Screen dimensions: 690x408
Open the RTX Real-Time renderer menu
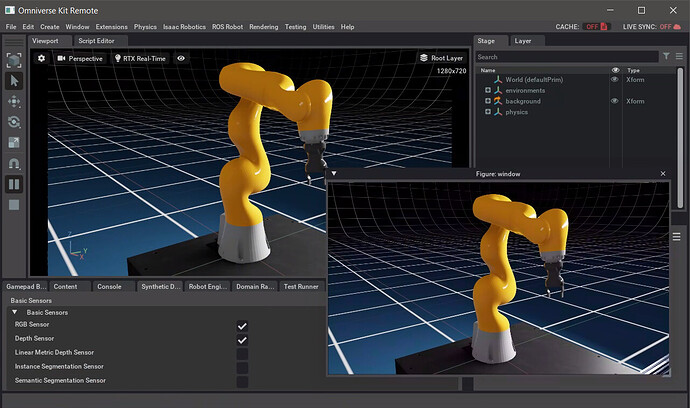[x=140, y=59]
